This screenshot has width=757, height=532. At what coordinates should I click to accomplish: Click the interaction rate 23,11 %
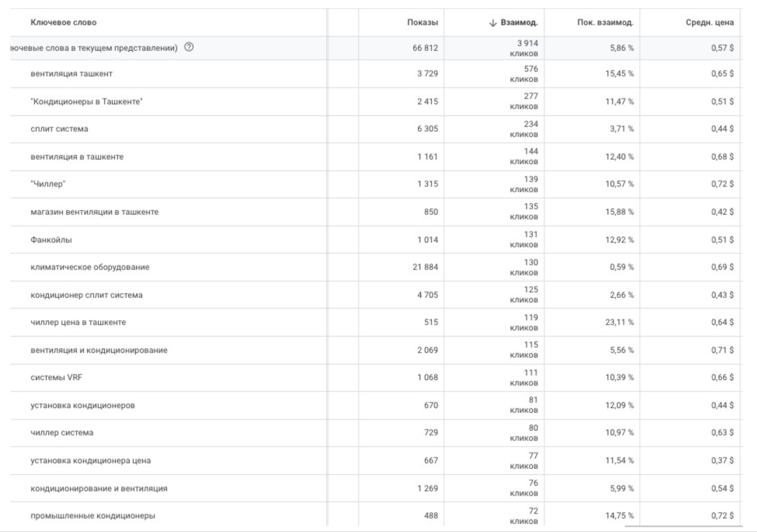coord(619,322)
